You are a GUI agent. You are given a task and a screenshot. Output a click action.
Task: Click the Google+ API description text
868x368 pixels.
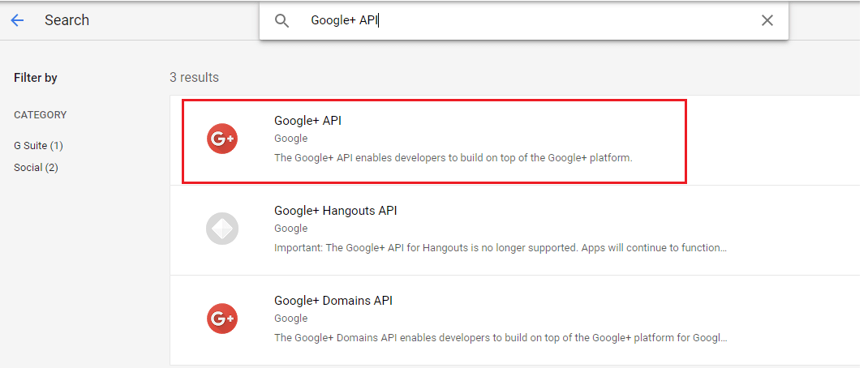tap(453, 158)
